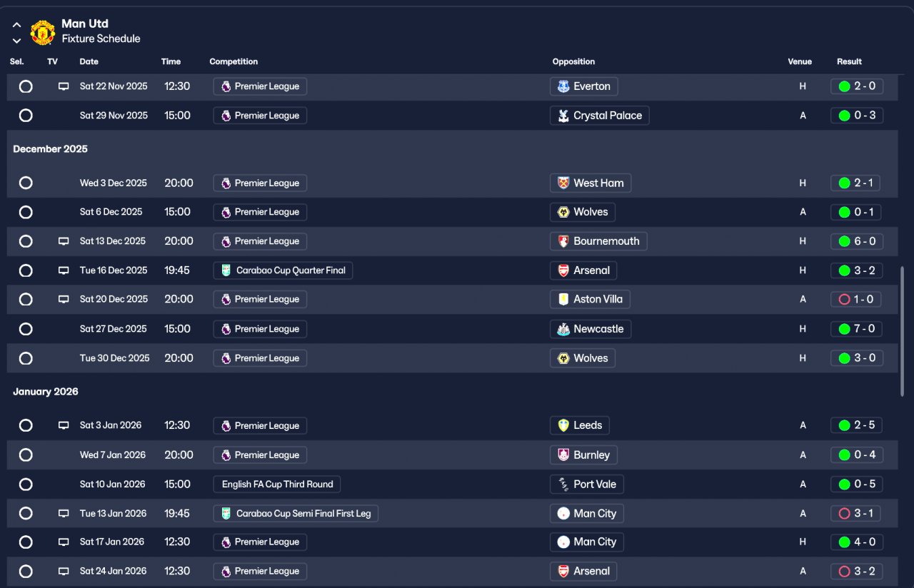
Task: Sort by the Competition column header
Action: point(233,61)
